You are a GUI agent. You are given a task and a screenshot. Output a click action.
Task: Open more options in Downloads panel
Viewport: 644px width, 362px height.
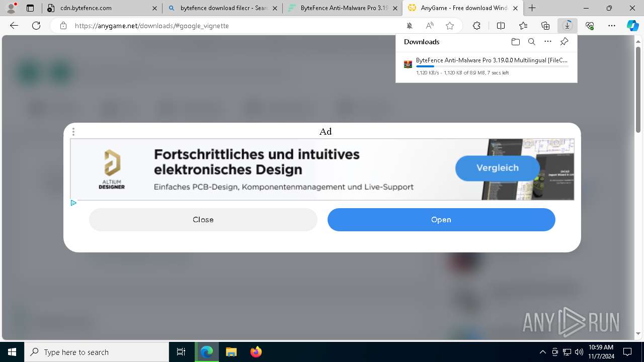(x=548, y=42)
